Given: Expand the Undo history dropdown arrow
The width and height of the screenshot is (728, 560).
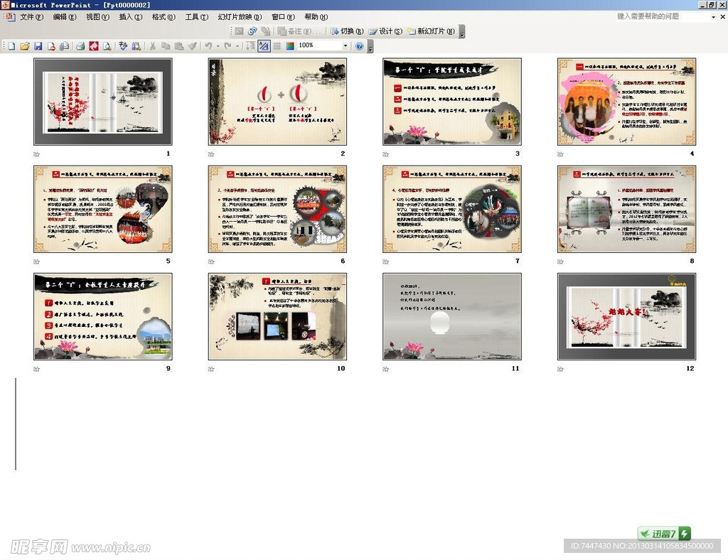Looking at the screenshot, I should tap(217, 46).
